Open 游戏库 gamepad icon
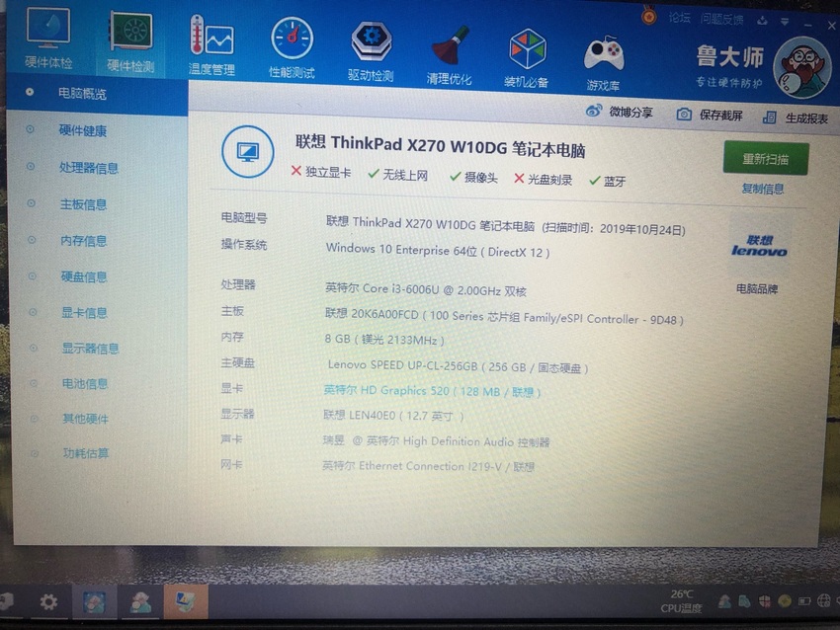840x630 pixels. click(603, 63)
